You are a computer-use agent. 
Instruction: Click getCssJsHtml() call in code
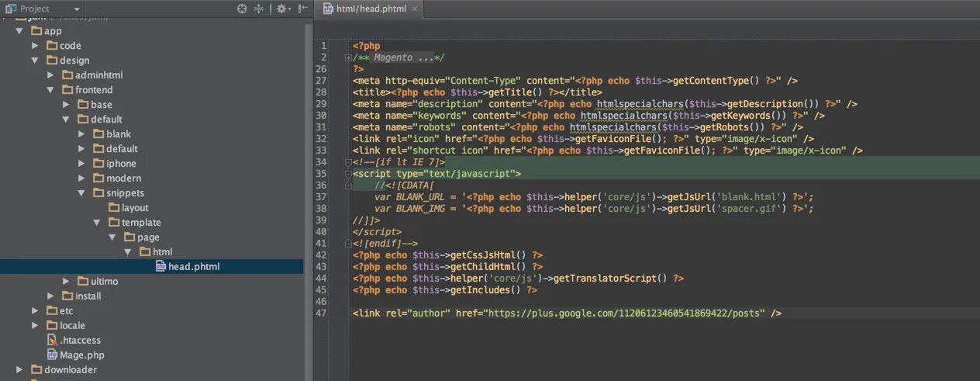click(x=488, y=255)
